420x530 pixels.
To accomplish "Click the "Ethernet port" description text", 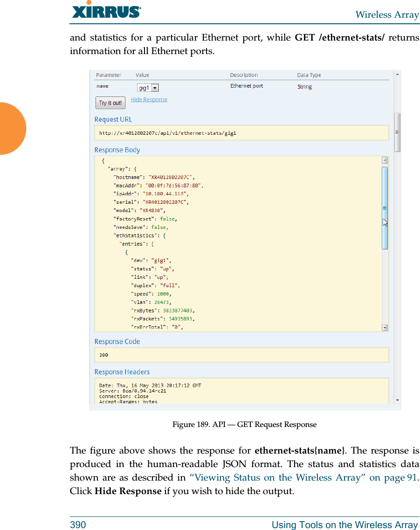I will click(247, 86).
